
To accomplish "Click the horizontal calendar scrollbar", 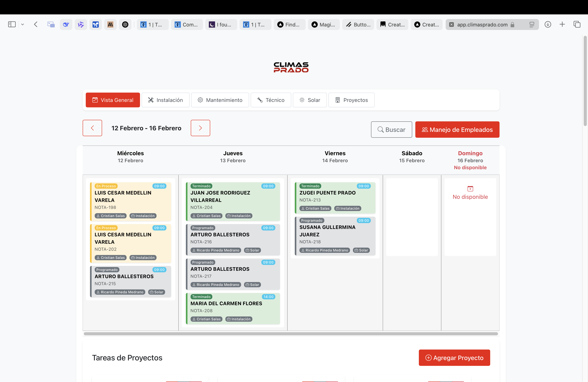I will pyautogui.click(x=290, y=334).
